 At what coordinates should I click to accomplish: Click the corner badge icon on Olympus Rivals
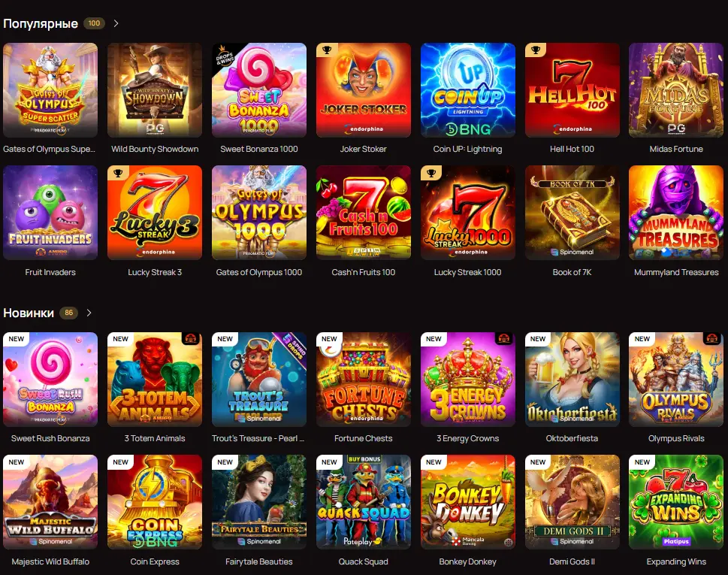[711, 338]
